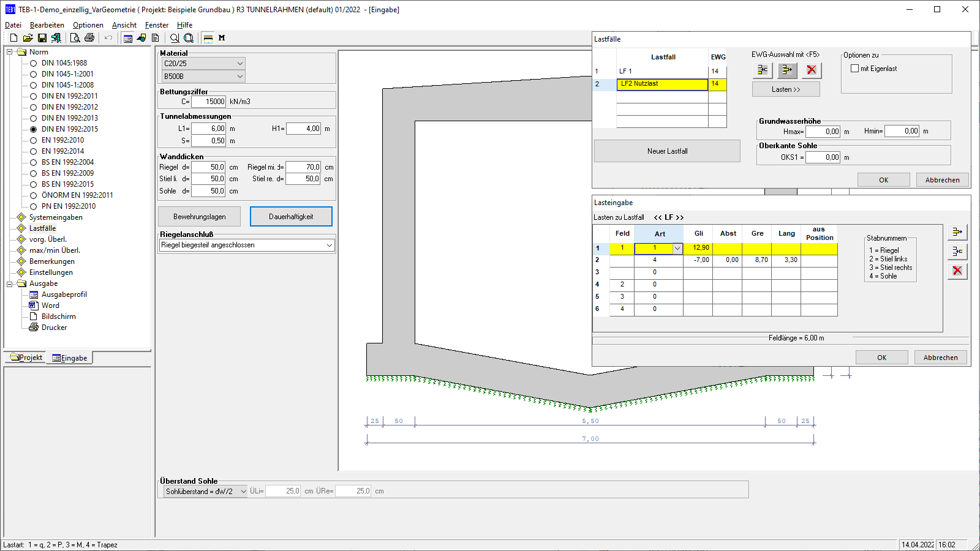
Task: Enable the mit Eigenlast checkbox
Action: click(854, 69)
